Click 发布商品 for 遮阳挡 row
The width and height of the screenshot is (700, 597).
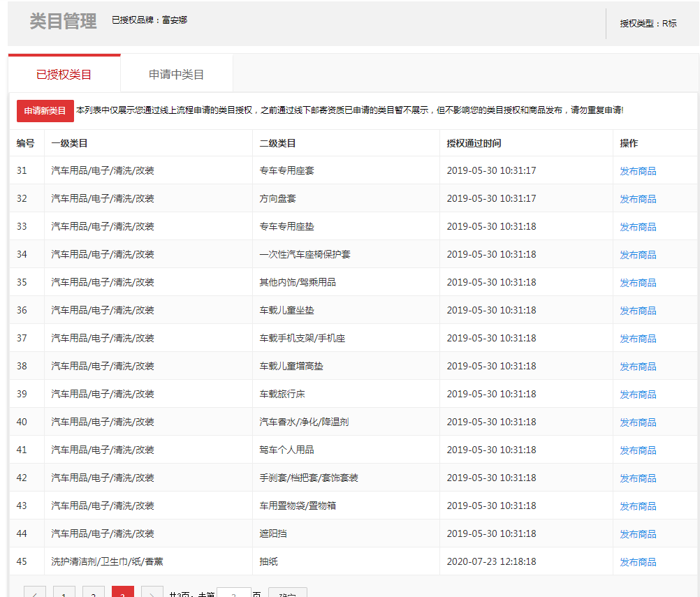(x=638, y=534)
